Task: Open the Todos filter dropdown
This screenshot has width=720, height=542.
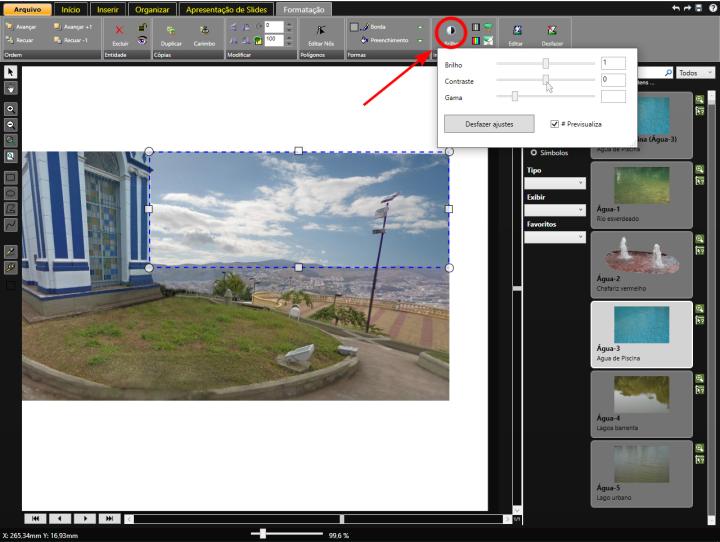Action: tap(695, 73)
